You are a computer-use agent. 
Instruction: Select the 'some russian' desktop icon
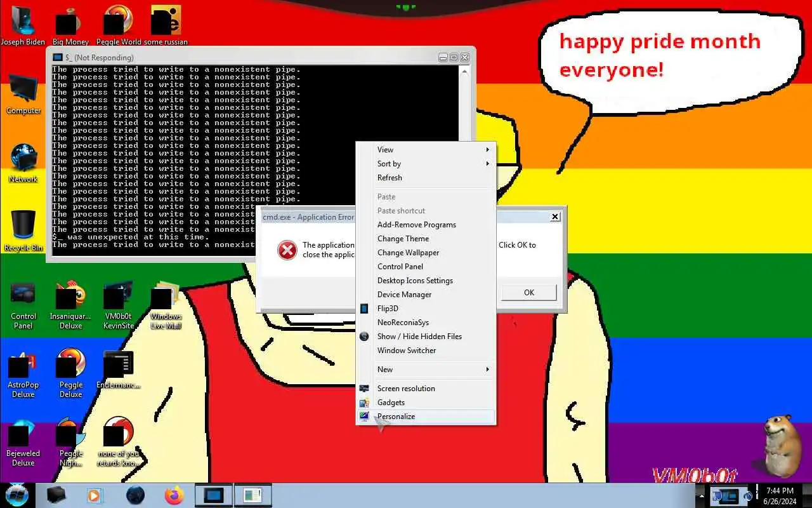166,25
